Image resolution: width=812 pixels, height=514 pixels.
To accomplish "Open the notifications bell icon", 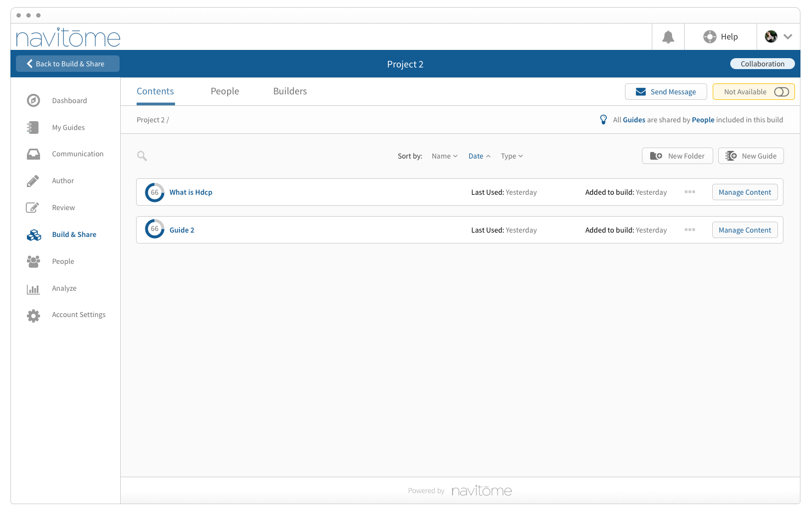I will [x=668, y=37].
